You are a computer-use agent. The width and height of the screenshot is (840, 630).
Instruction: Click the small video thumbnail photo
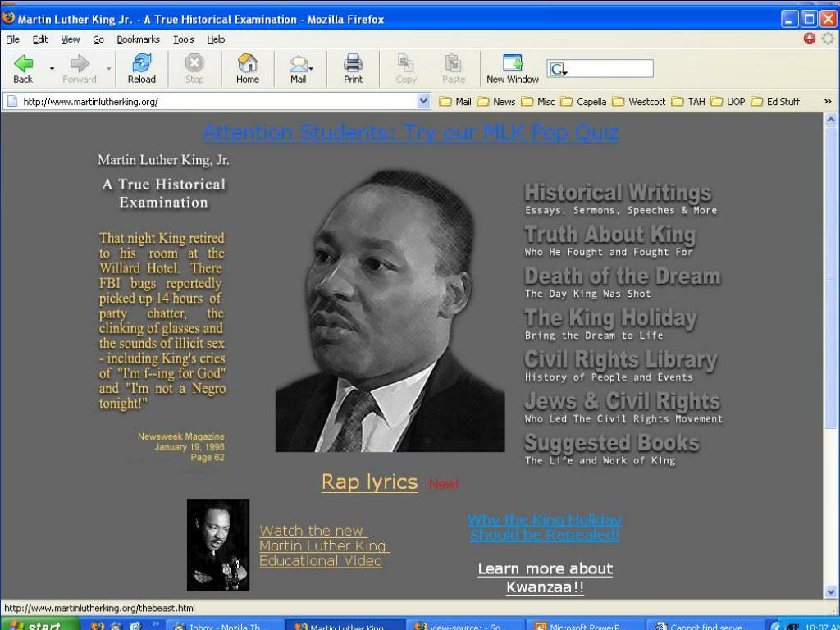click(218, 545)
